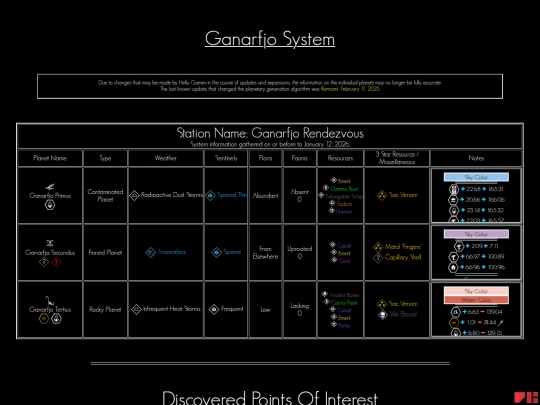Click the blue weather icon beside Anomalous

pyautogui.click(x=150, y=252)
